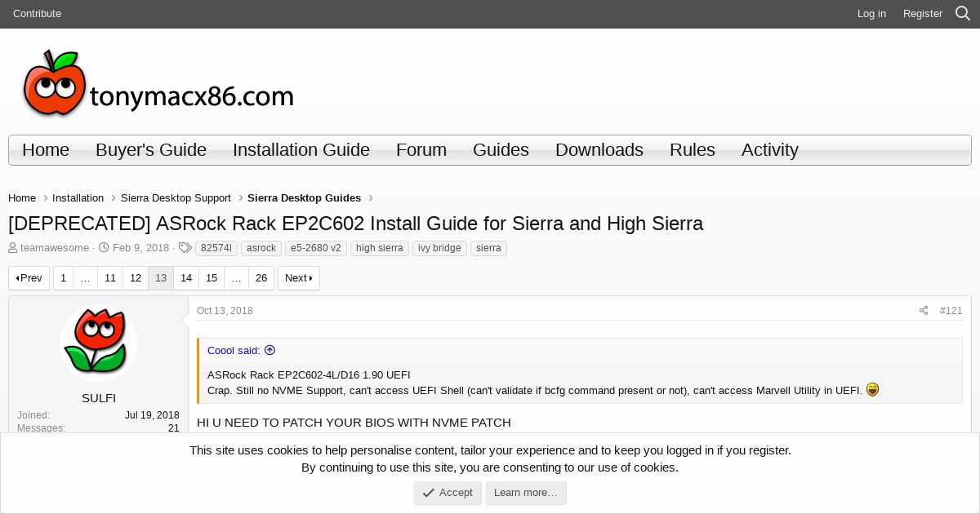Open the Home navigation tab
The image size is (980, 514).
46,150
